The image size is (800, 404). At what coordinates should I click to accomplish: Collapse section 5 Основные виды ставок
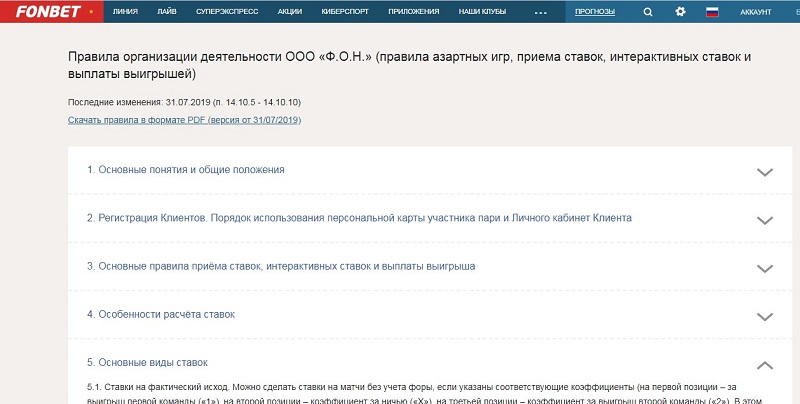tap(765, 364)
